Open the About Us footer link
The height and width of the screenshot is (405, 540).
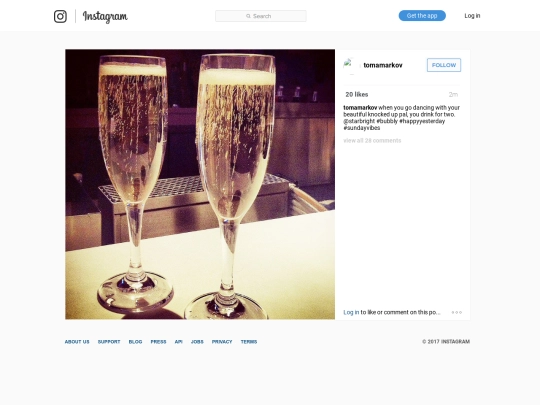click(77, 342)
